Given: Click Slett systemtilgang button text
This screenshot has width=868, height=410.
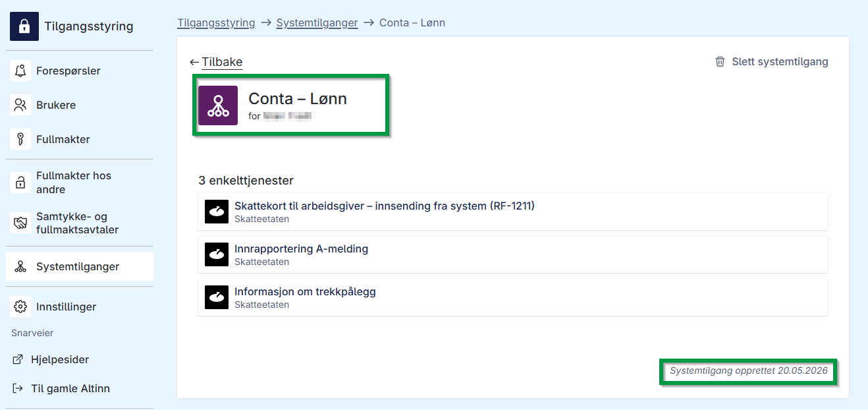Looking at the screenshot, I should click(780, 61).
